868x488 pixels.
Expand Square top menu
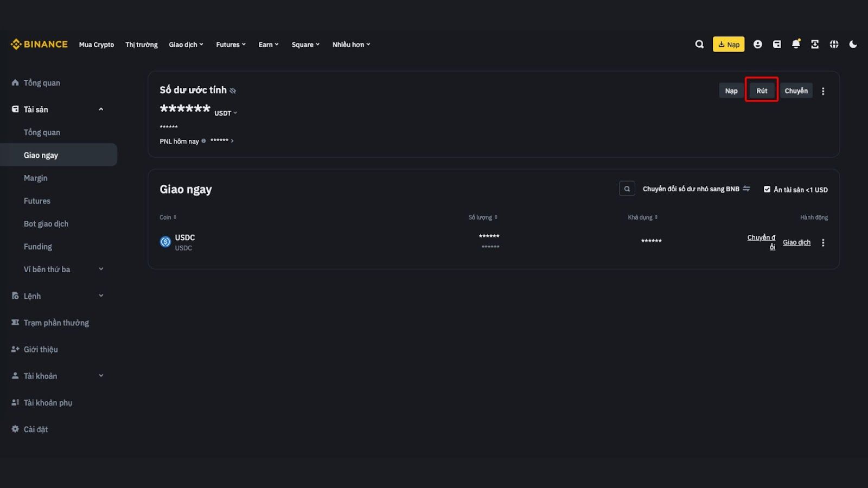[305, 44]
